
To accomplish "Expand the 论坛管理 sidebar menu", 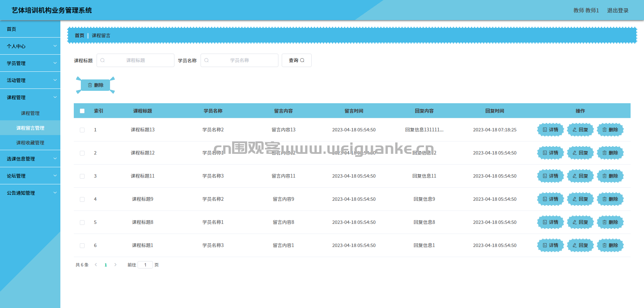I will [30, 176].
